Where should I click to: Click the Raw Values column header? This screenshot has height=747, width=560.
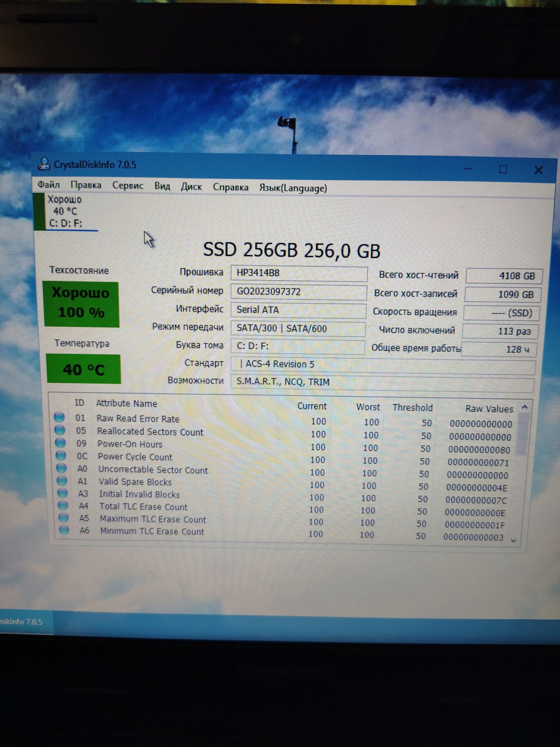pos(489,409)
